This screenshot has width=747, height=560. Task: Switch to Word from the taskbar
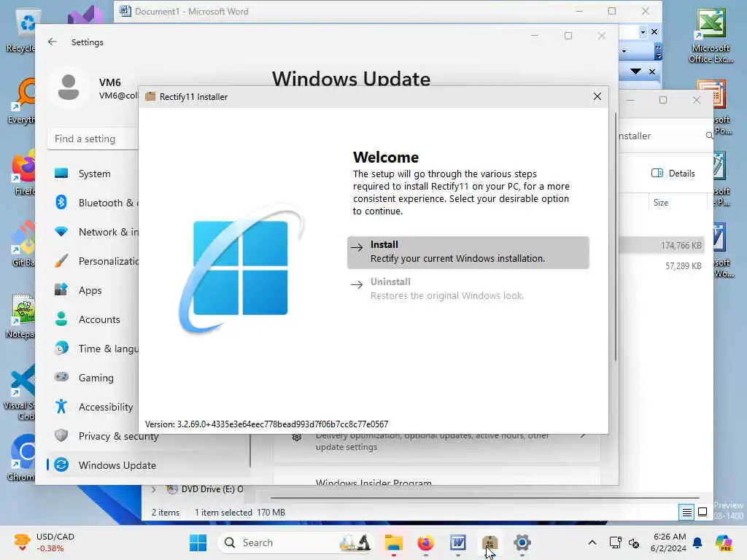457,542
